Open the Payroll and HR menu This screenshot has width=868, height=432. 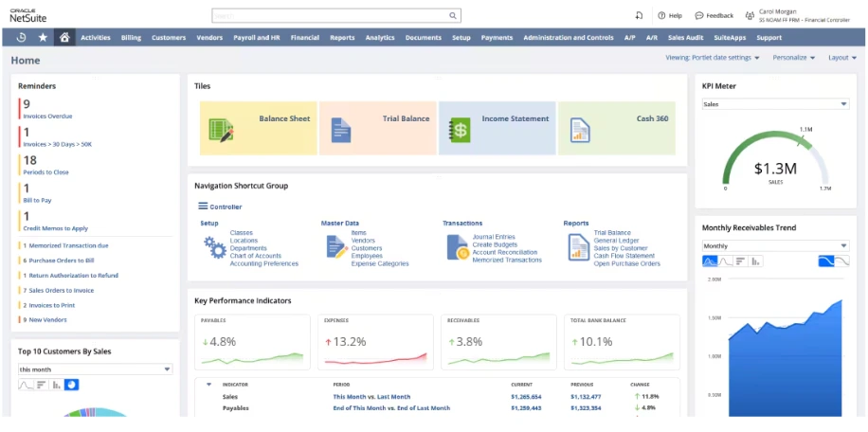click(256, 38)
